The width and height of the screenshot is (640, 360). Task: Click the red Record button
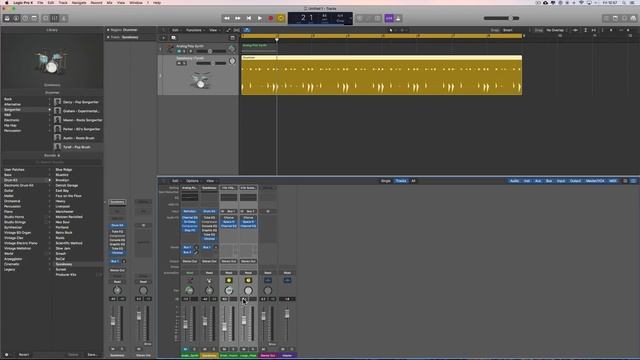click(x=271, y=18)
